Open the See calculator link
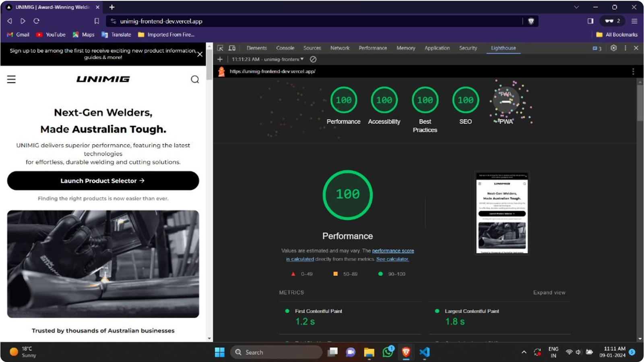 coord(392,259)
